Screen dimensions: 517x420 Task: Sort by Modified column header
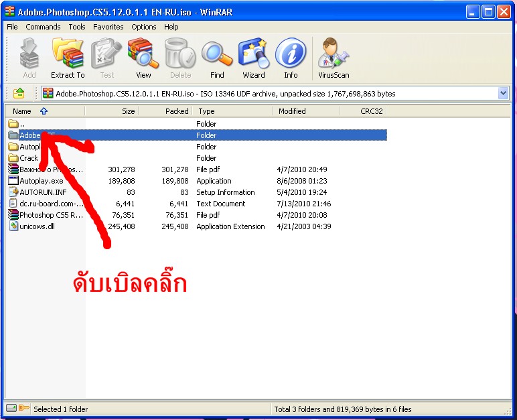[x=306, y=111]
